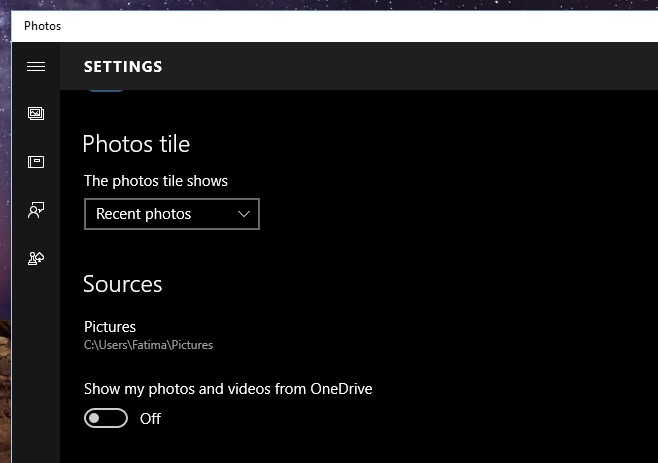
Task: Click the SETTINGS header title
Action: [123, 67]
